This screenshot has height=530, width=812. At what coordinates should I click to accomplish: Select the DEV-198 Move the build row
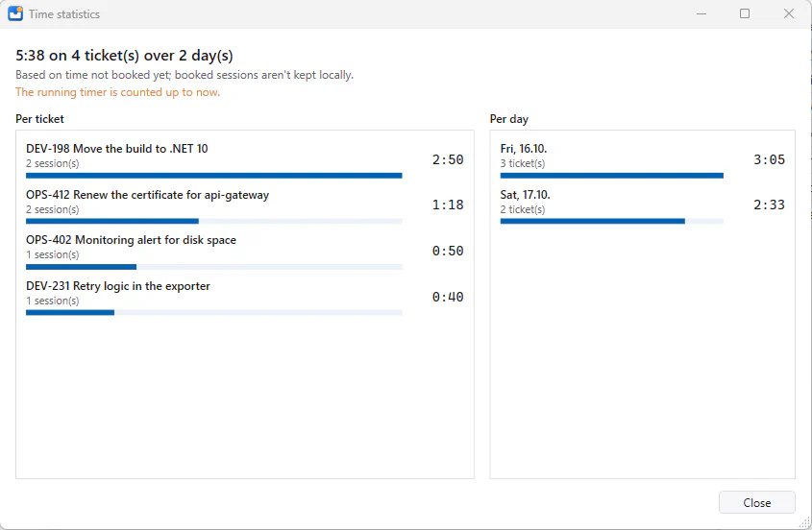coord(245,159)
